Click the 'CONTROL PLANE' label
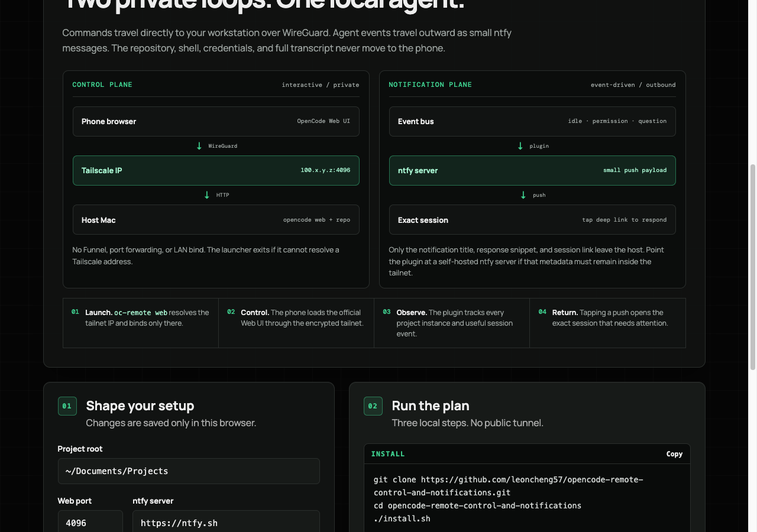The width and height of the screenshot is (757, 532). tap(102, 85)
